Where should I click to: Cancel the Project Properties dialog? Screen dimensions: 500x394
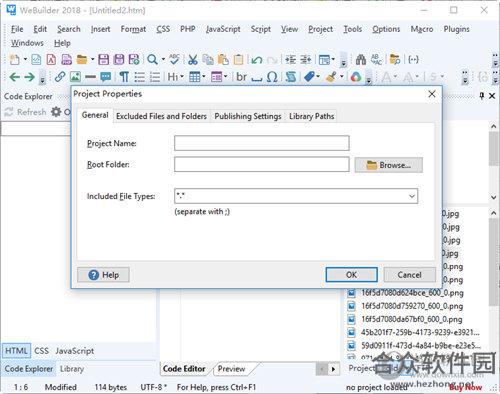coord(409,275)
